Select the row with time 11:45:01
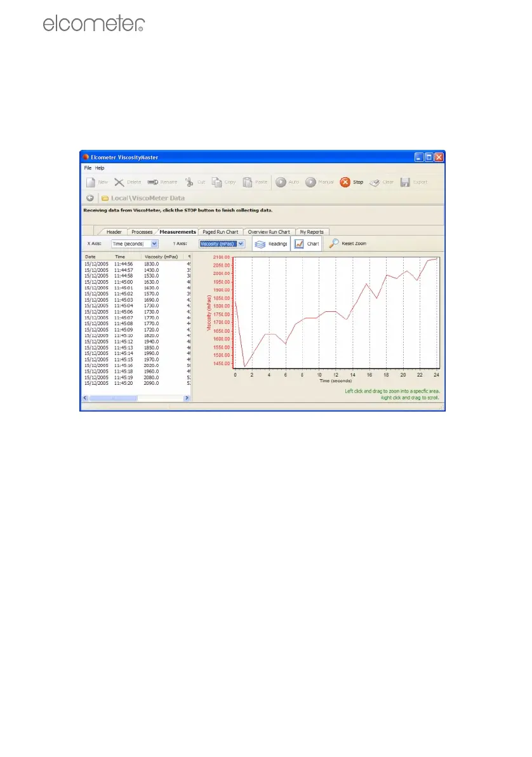 click(x=137, y=288)
